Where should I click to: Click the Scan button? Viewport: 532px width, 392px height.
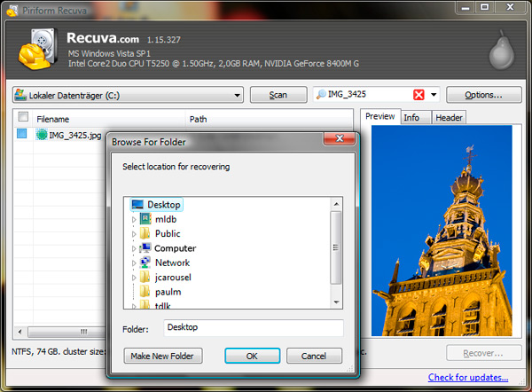click(278, 95)
